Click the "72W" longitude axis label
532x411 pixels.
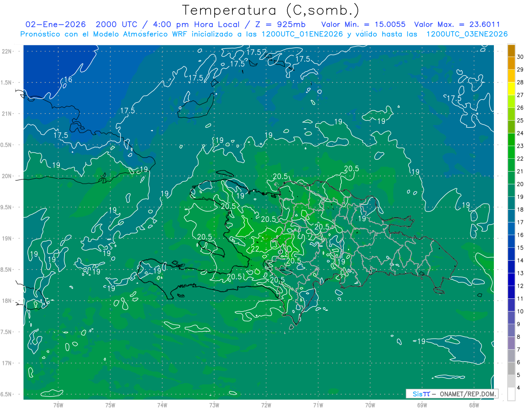pos(266,404)
